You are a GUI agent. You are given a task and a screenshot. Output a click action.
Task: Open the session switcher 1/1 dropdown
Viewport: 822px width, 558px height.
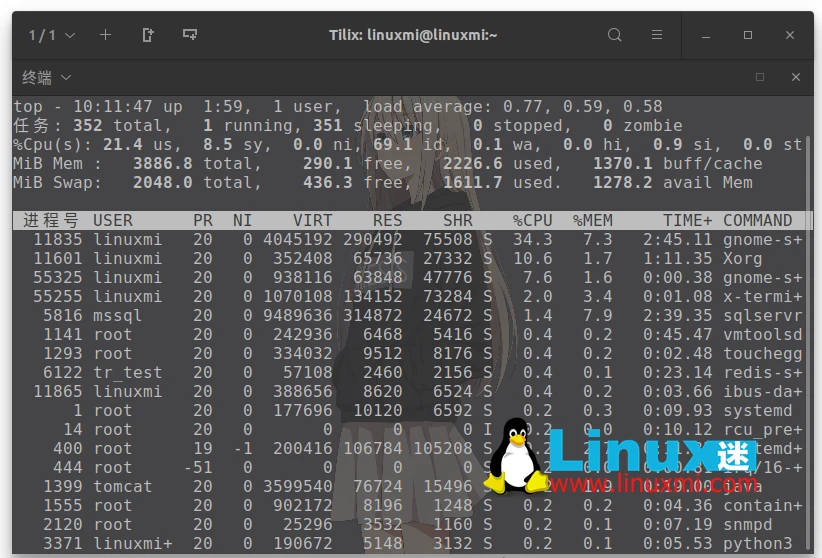click(x=51, y=35)
